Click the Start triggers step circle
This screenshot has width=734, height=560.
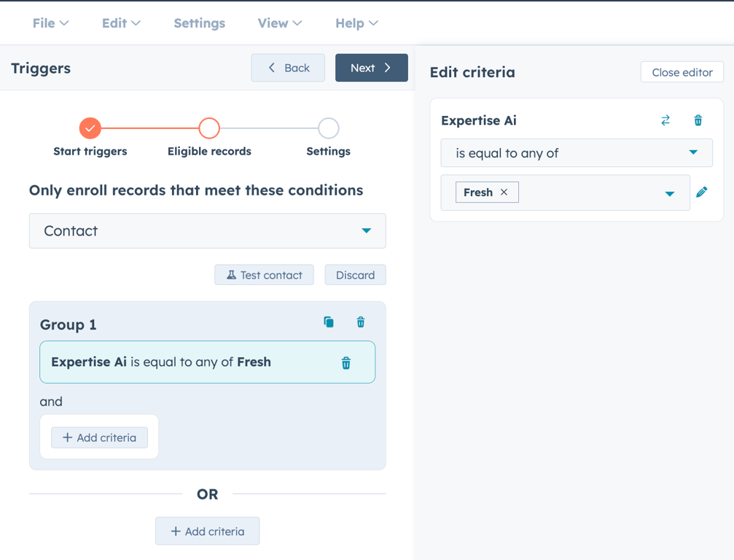90,128
